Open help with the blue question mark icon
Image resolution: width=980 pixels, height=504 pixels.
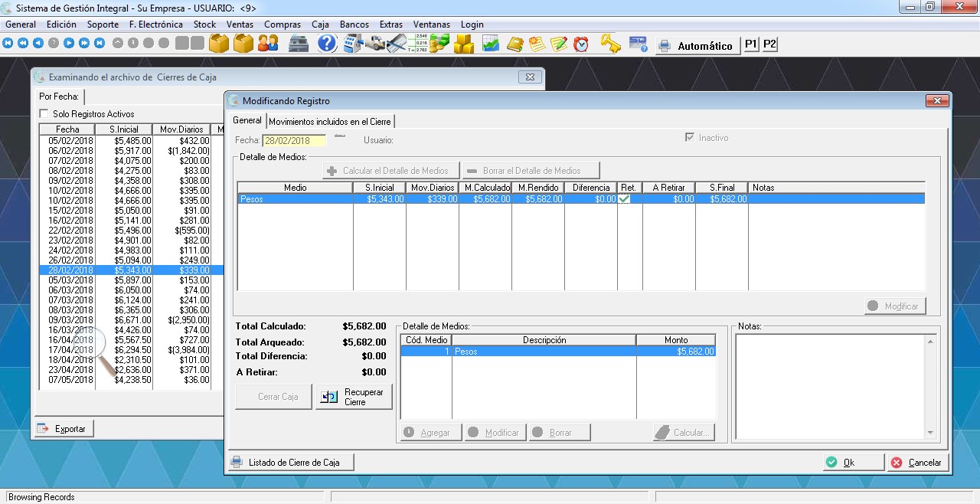pos(327,44)
